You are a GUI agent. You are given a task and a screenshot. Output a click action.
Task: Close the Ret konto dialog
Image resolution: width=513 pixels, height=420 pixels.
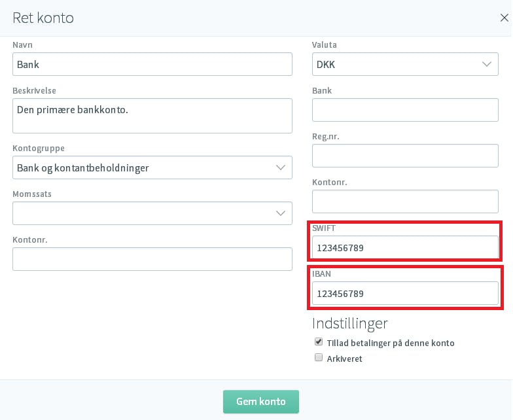(x=504, y=18)
